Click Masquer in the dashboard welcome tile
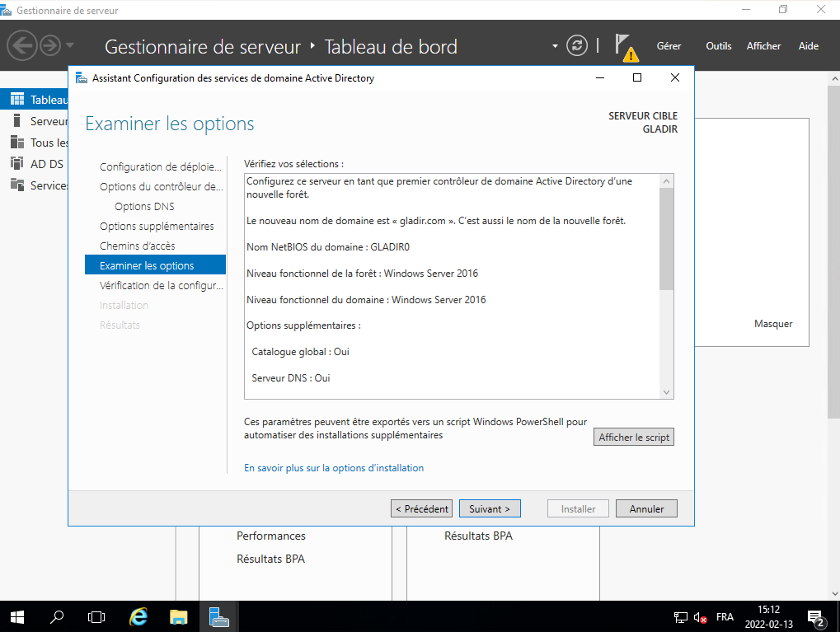 pos(773,324)
